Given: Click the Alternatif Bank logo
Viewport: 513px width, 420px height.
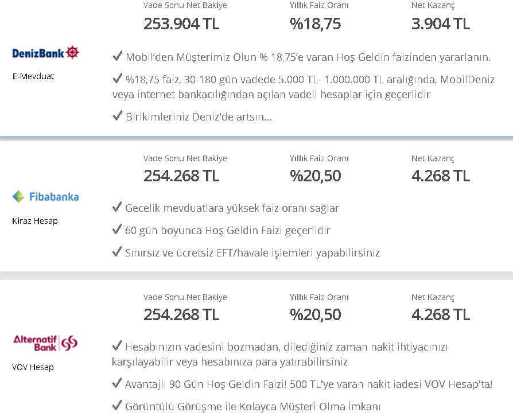Looking at the screenshot, I should pyautogui.click(x=45, y=343).
